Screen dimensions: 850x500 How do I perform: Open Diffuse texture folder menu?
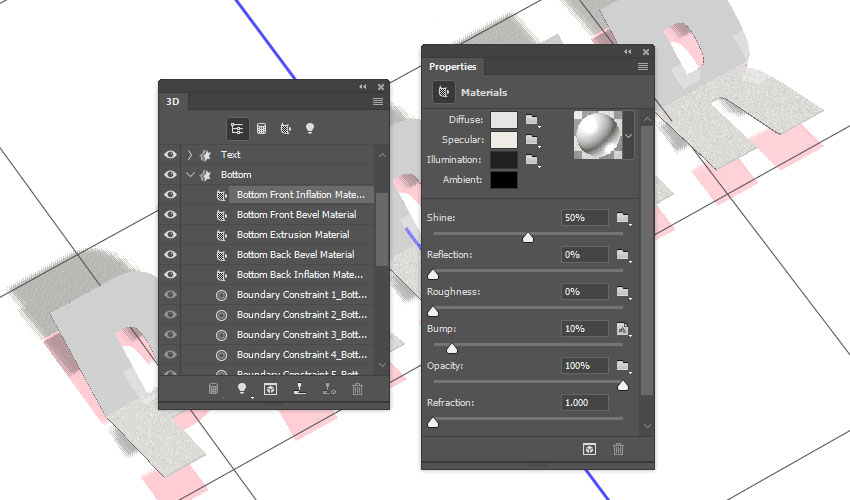click(x=532, y=120)
